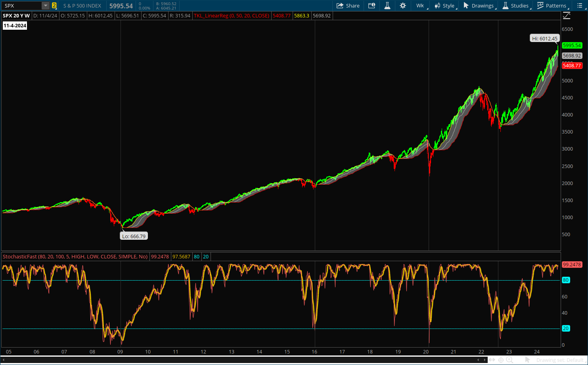Click the red 5408.77 study value in the chart header
588x365 pixels.
pos(282,16)
